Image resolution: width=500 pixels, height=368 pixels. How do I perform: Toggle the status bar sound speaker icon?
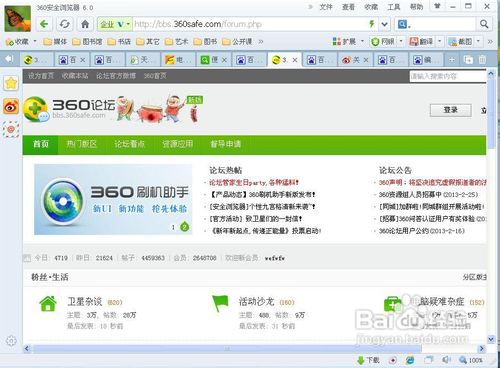point(446,360)
